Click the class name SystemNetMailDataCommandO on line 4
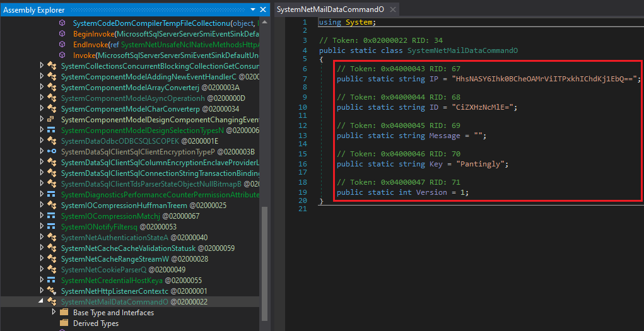 pos(462,50)
